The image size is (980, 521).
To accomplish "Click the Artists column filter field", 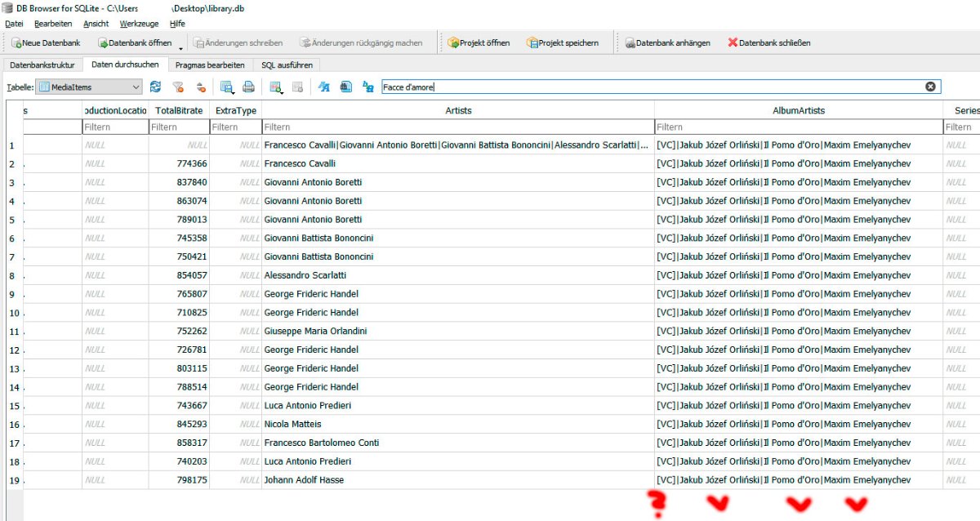I will click(457, 127).
